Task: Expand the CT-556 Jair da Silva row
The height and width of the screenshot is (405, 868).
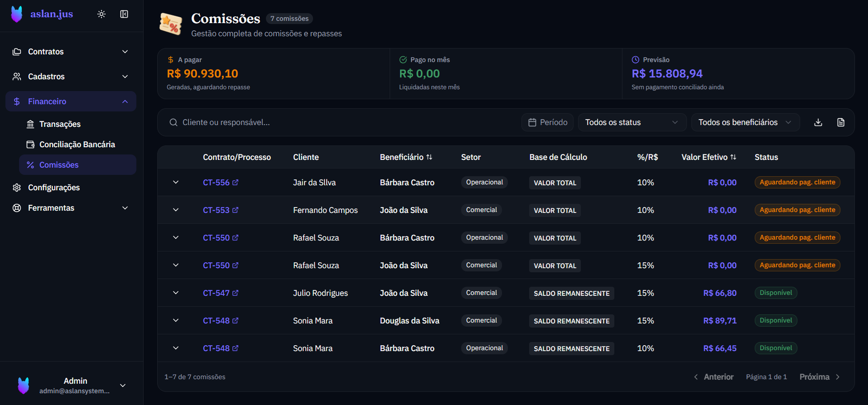Action: tap(176, 182)
